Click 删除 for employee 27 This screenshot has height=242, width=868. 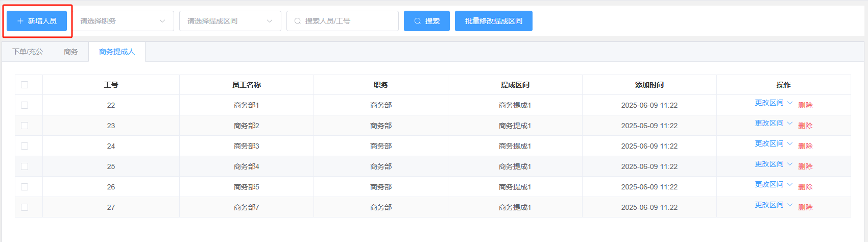click(805, 207)
